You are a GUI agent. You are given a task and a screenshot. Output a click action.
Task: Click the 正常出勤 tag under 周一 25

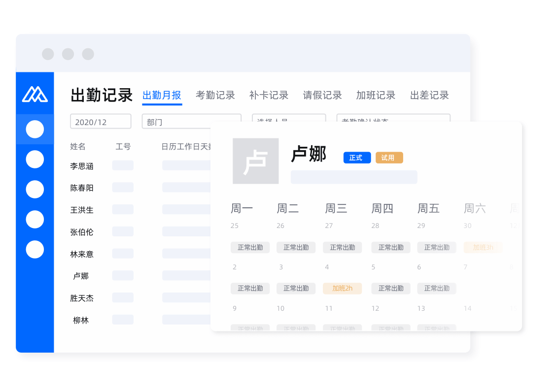[x=250, y=247]
